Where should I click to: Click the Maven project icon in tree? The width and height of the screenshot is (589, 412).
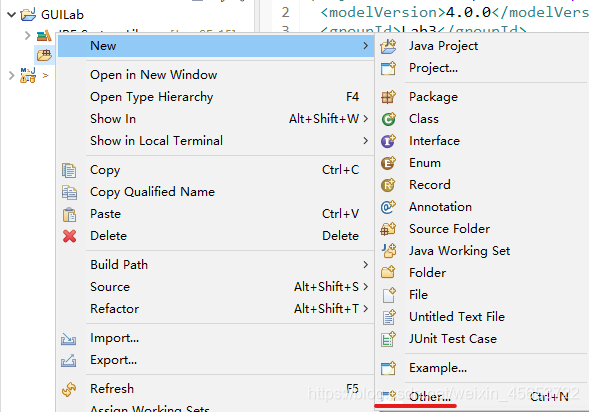click(x=28, y=75)
